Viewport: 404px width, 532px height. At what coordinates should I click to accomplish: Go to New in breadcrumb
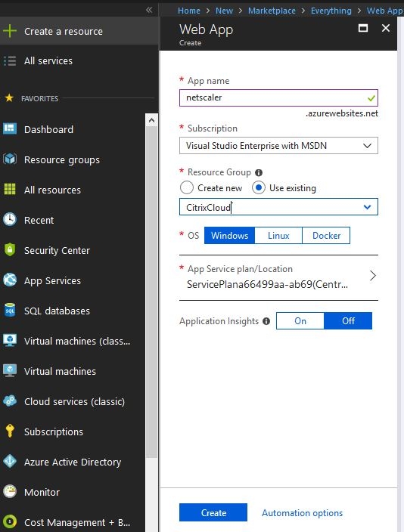pyautogui.click(x=224, y=11)
